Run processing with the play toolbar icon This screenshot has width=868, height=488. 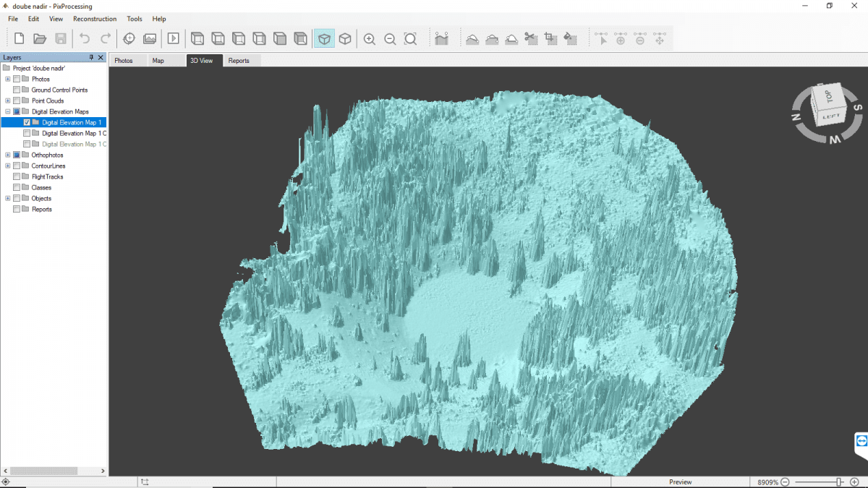pos(173,38)
